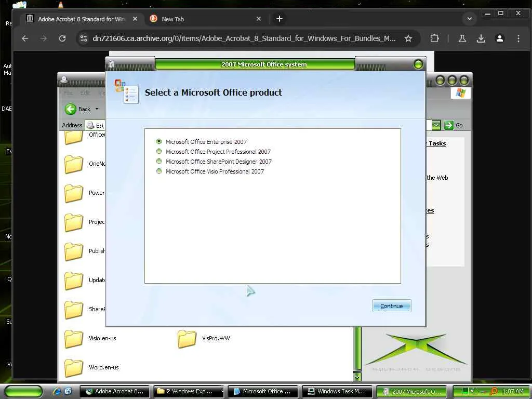
Task: Click the Explorer File menu
Action: pos(68,92)
